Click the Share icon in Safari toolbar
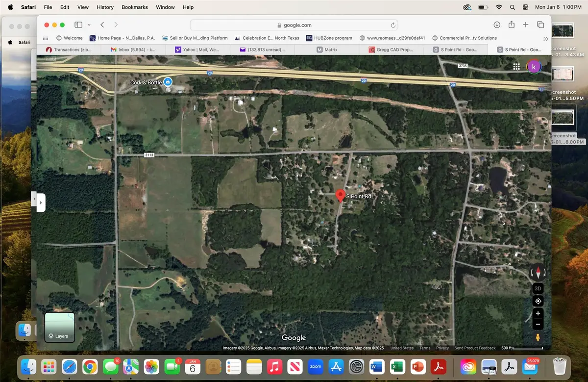 pyautogui.click(x=511, y=24)
